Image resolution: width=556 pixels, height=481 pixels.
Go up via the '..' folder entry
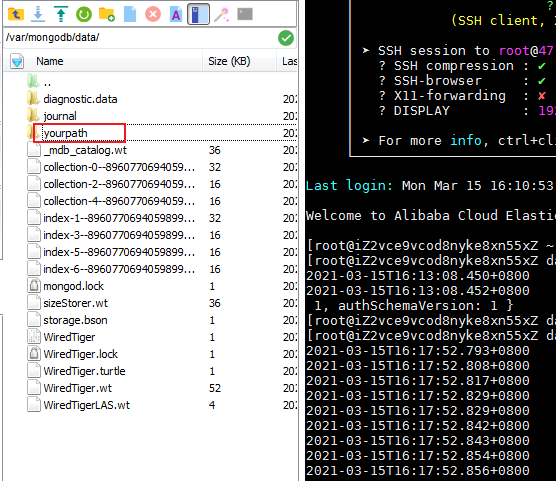tap(47, 82)
